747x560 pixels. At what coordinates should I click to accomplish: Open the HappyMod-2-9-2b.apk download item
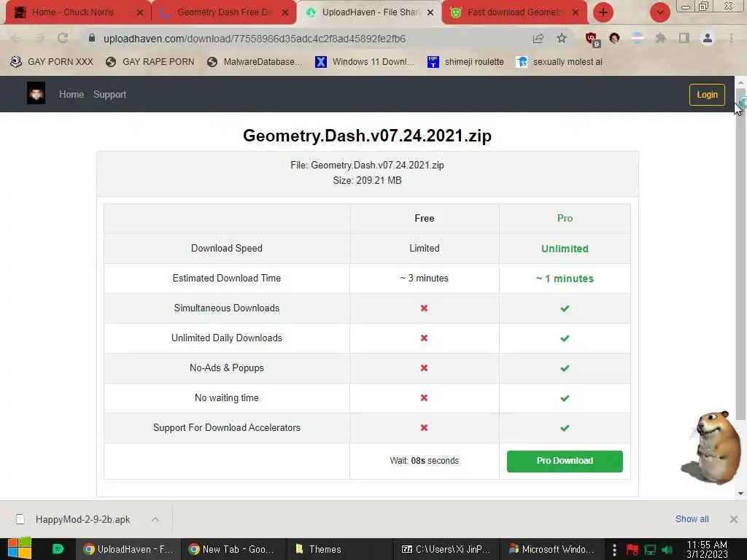tap(82, 519)
